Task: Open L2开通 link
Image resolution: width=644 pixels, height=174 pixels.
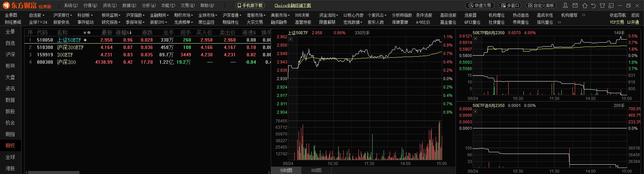Action: [633, 22]
